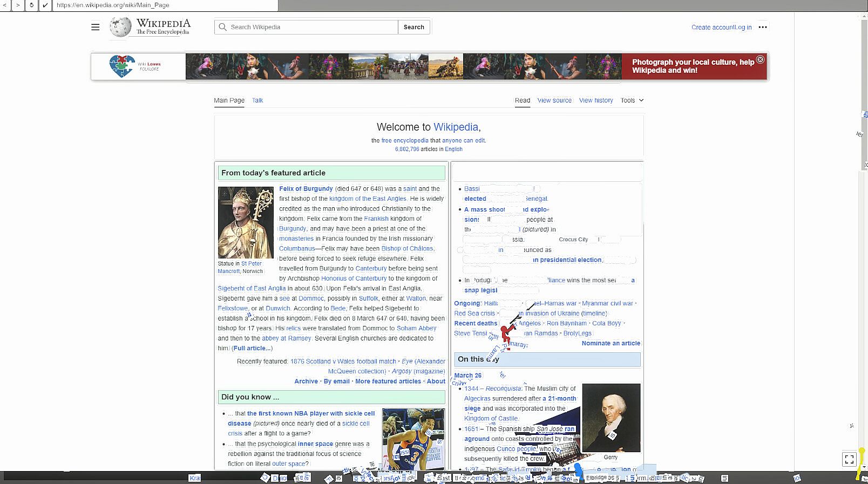Open the '1876 Scotland v Wales football match' link
Image resolution: width=868 pixels, height=484 pixels.
(x=343, y=362)
